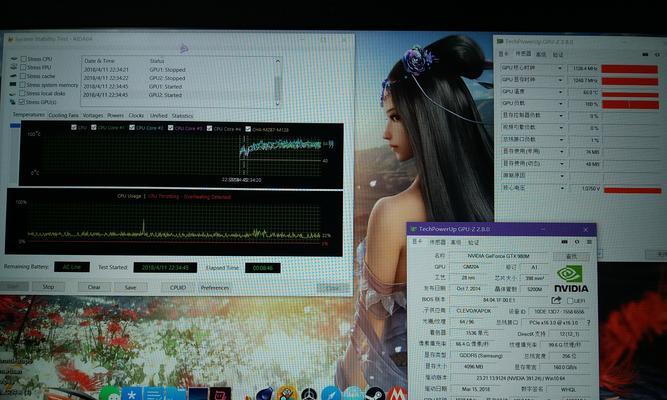The width and height of the screenshot is (667, 400).
Task: Toggle the CPU Core #3 graph checkbox
Action: [x=171, y=128]
